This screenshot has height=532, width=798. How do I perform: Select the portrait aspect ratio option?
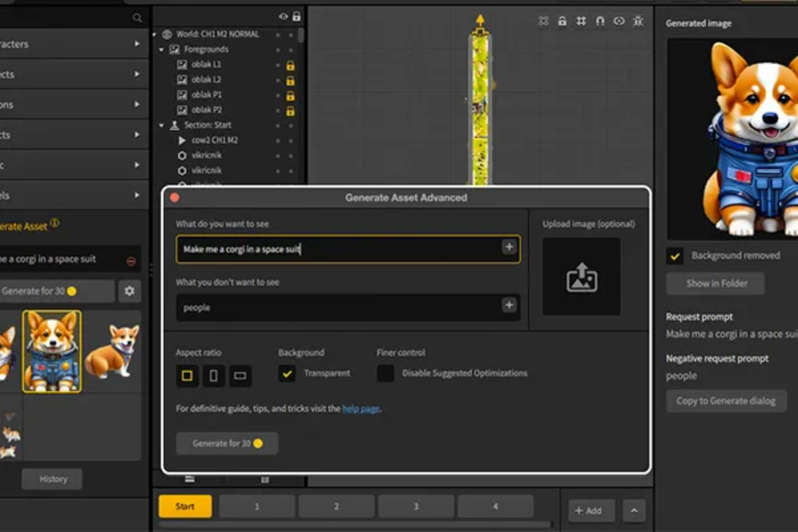point(213,376)
